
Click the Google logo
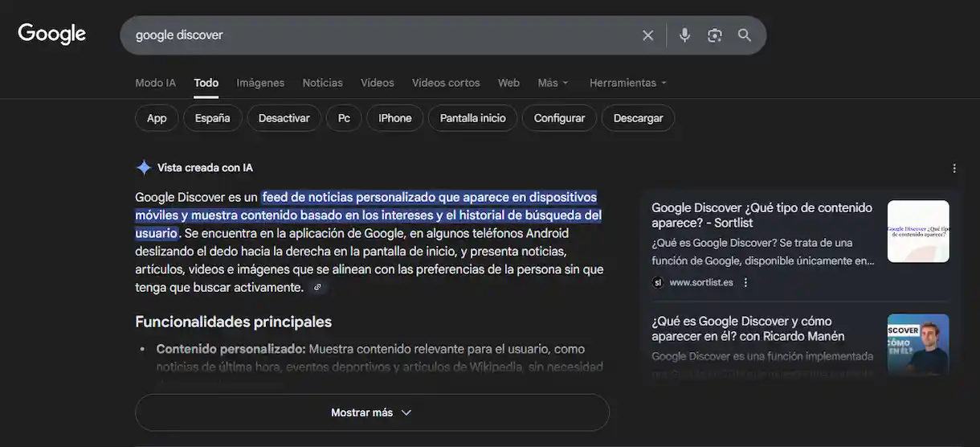(52, 34)
